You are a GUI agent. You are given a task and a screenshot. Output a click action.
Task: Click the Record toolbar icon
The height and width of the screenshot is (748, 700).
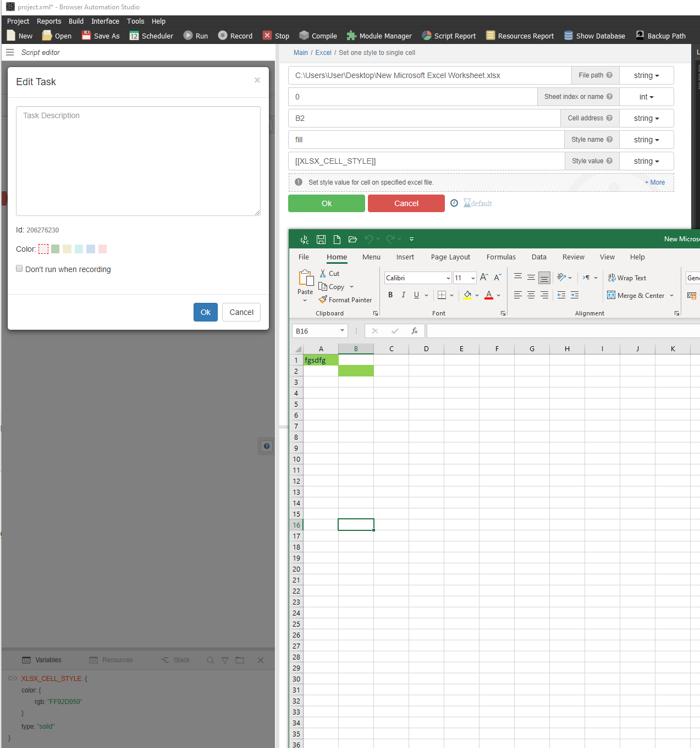coord(223,36)
